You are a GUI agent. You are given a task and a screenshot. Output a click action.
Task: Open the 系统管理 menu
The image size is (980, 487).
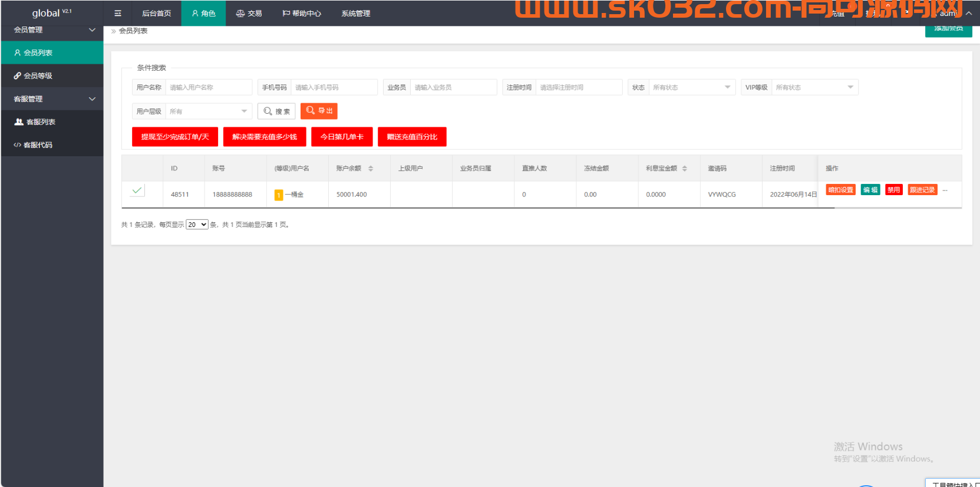[x=356, y=13]
